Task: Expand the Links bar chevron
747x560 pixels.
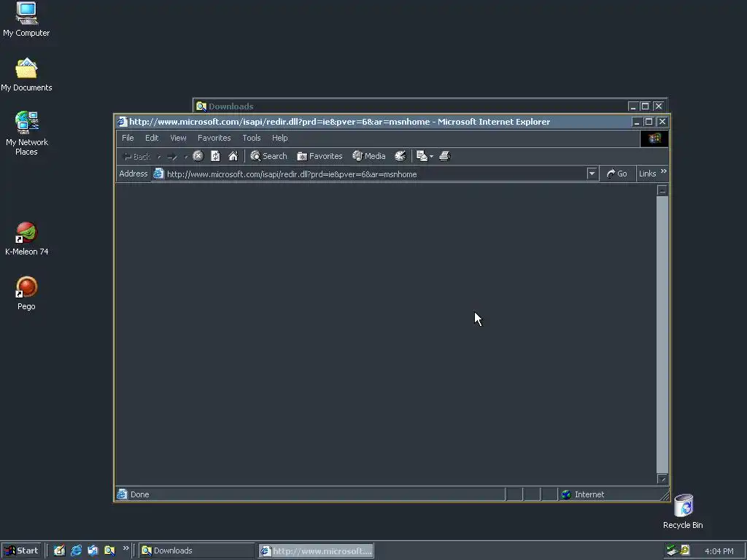Action: click(664, 171)
